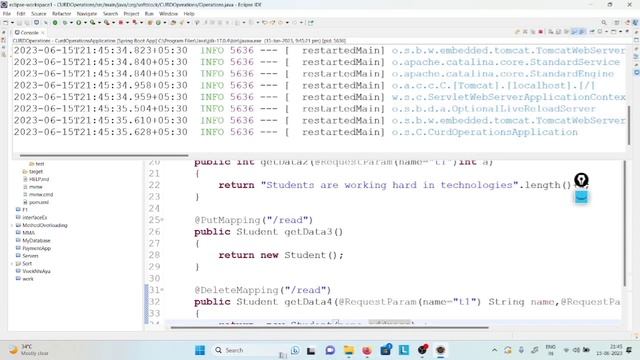
Task: Click the Open Terminal toolbar icon
Action: [x=36, y=22]
